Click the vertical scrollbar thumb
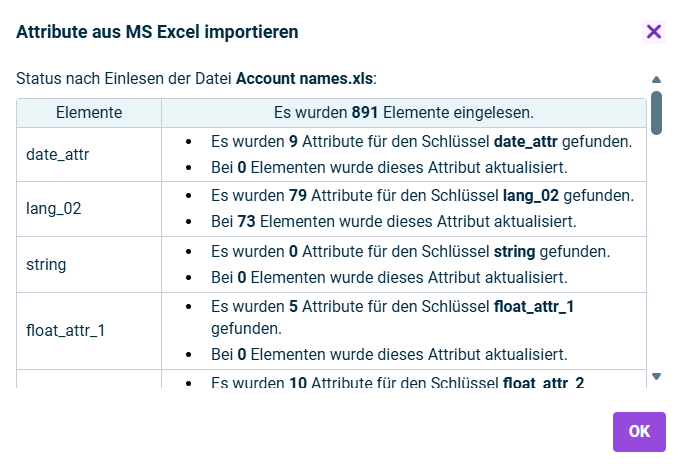Image resolution: width=682 pixels, height=467 pixels. pyautogui.click(x=656, y=112)
